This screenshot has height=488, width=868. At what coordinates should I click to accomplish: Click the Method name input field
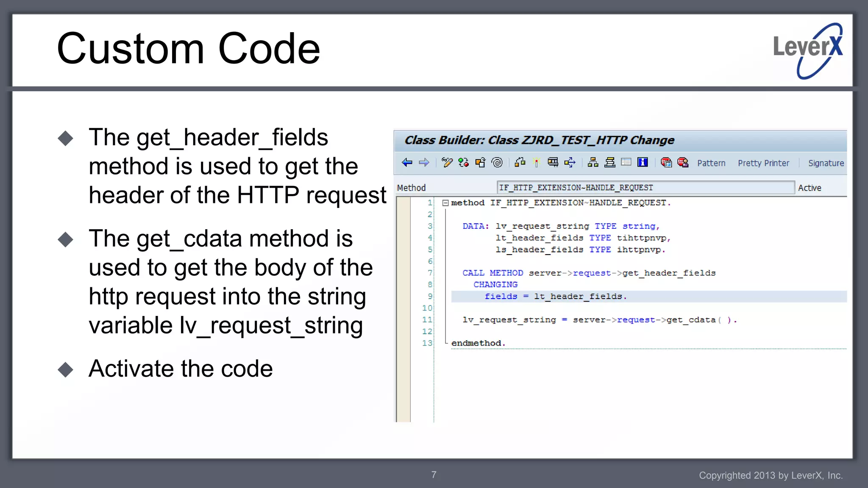[645, 188]
